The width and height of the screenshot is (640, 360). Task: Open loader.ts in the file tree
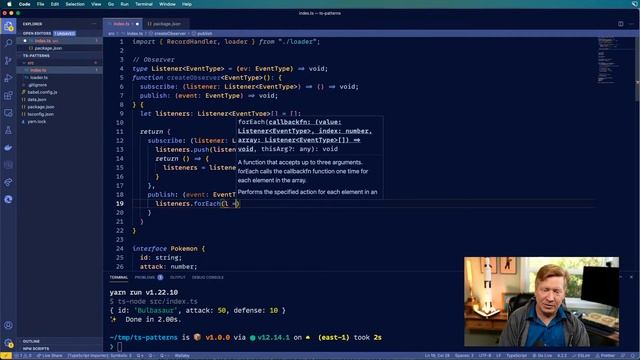click(x=60, y=78)
